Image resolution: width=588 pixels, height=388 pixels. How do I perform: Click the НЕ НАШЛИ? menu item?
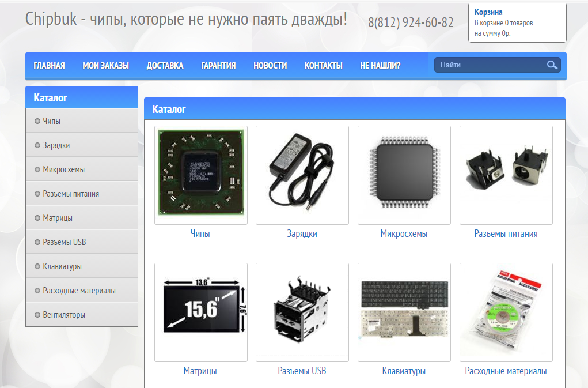(379, 65)
